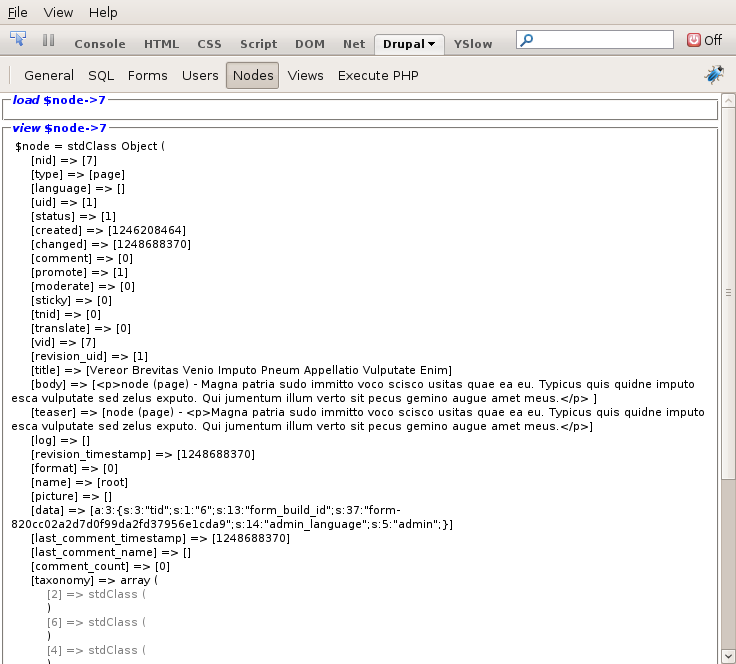The width and height of the screenshot is (736, 664).
Task: Select the SQL button in Drupal toolbar
Action: click(101, 75)
